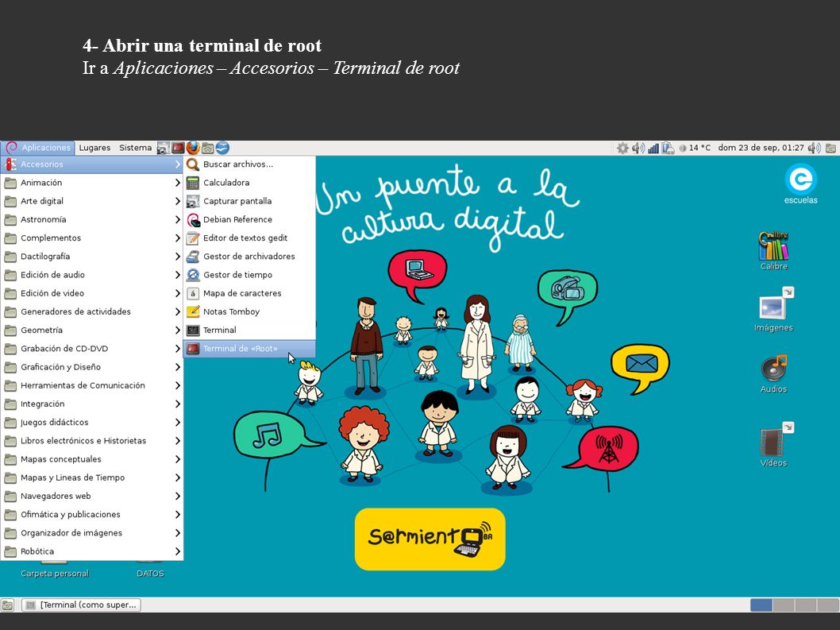Image resolution: width=840 pixels, height=630 pixels.
Task: Click volume icon next to the gear
Action: [x=638, y=148]
